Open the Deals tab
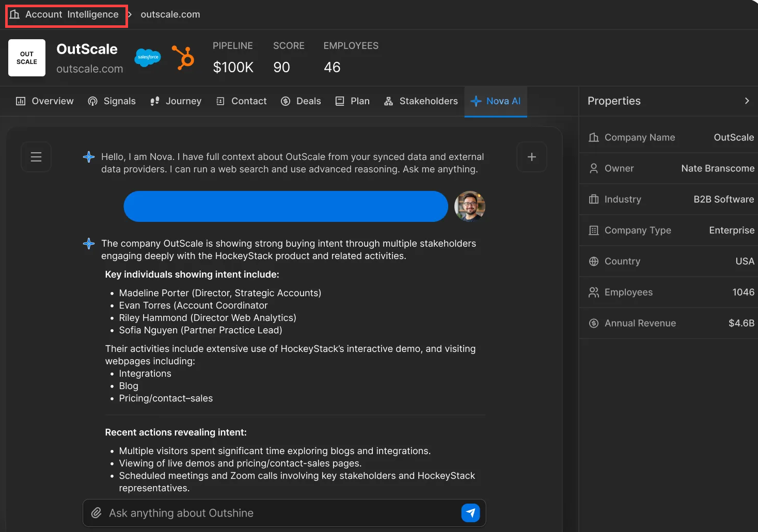 (301, 101)
